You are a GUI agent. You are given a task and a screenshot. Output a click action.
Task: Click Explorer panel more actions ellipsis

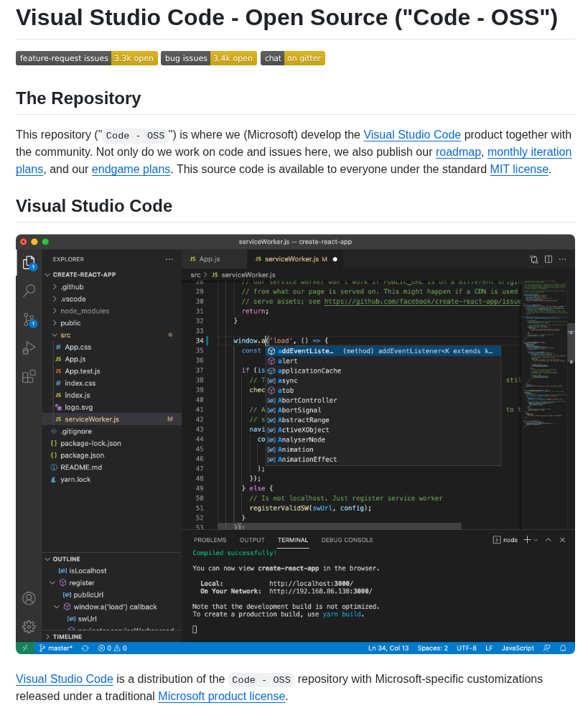169,259
